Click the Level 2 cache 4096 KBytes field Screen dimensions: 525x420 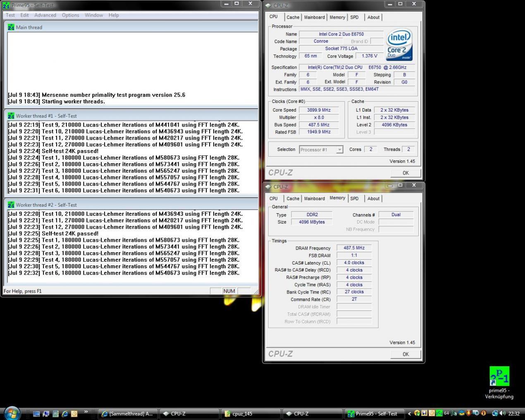point(394,125)
